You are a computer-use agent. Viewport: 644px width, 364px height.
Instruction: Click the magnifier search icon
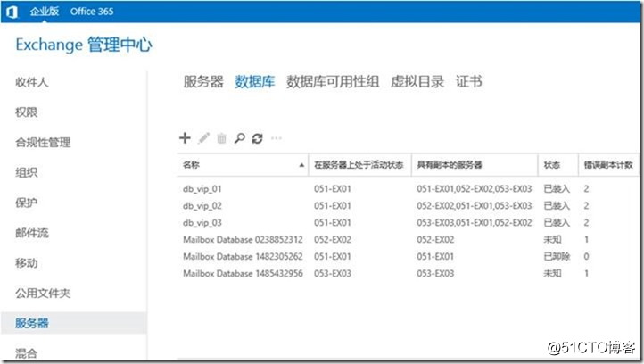click(239, 138)
